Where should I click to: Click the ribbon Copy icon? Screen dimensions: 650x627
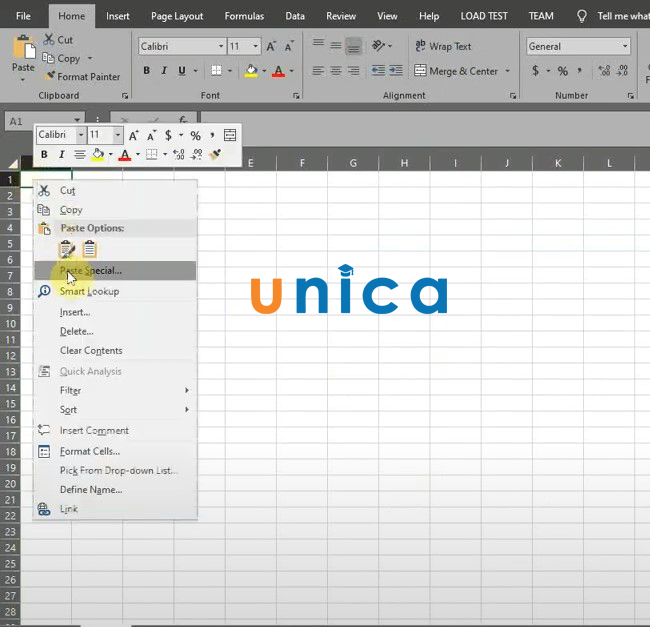48,58
